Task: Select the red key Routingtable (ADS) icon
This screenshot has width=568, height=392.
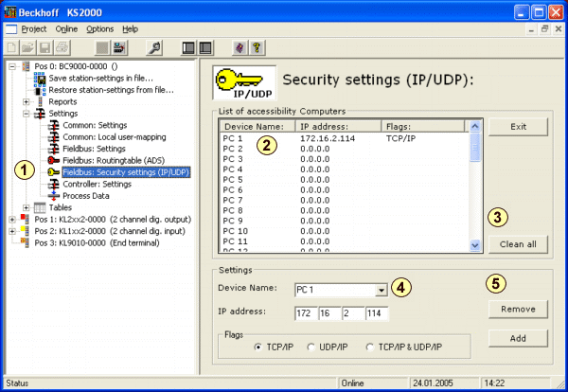Action: [54, 161]
